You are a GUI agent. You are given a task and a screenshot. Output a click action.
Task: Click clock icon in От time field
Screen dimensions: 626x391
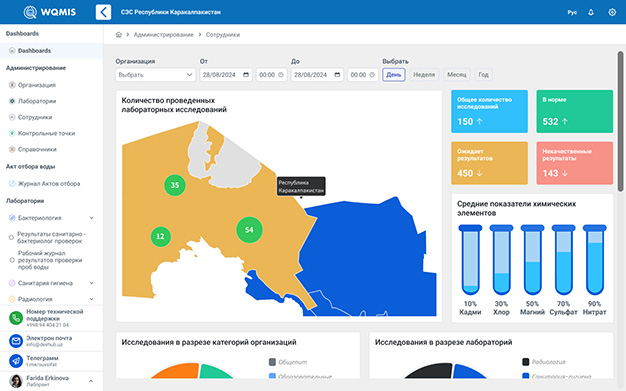coord(281,75)
